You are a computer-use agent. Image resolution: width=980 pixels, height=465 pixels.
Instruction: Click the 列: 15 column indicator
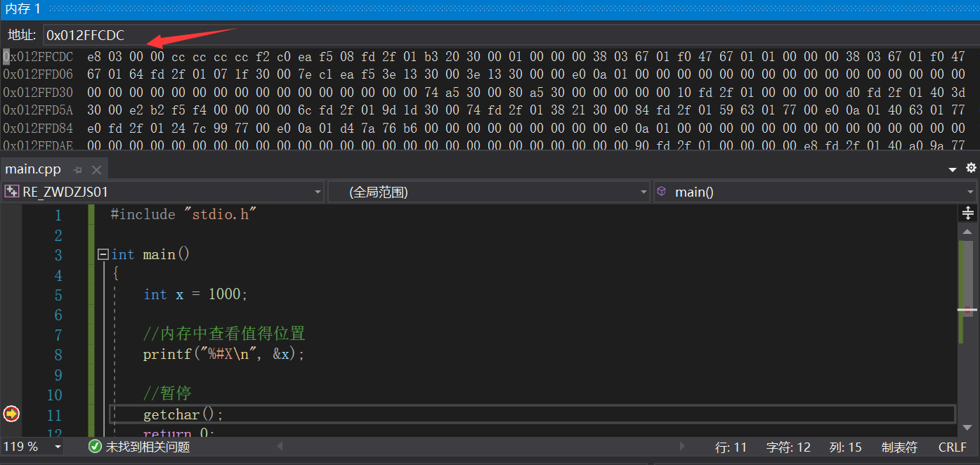pos(845,447)
